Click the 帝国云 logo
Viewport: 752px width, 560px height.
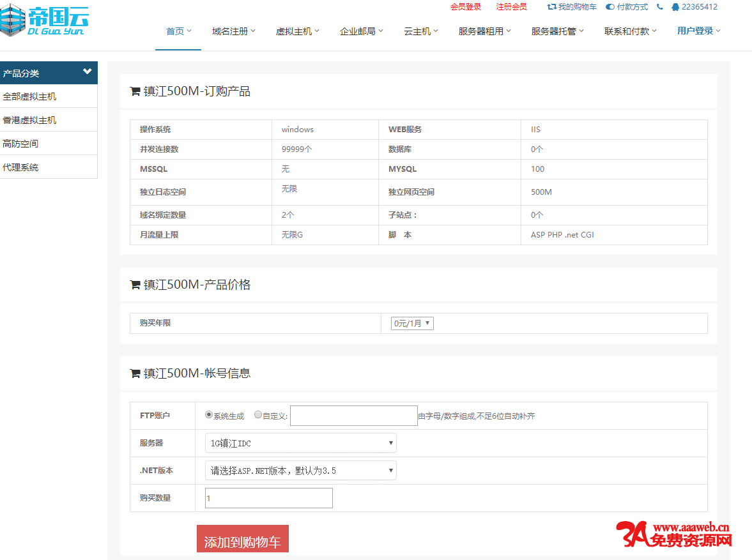(x=43, y=20)
